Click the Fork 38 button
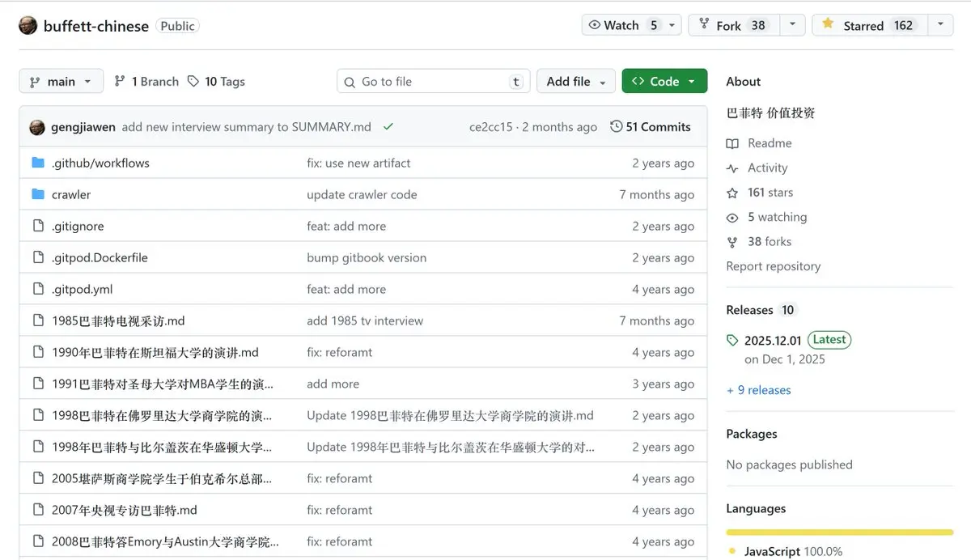Screen dimensions: 971x560 [x=734, y=25]
